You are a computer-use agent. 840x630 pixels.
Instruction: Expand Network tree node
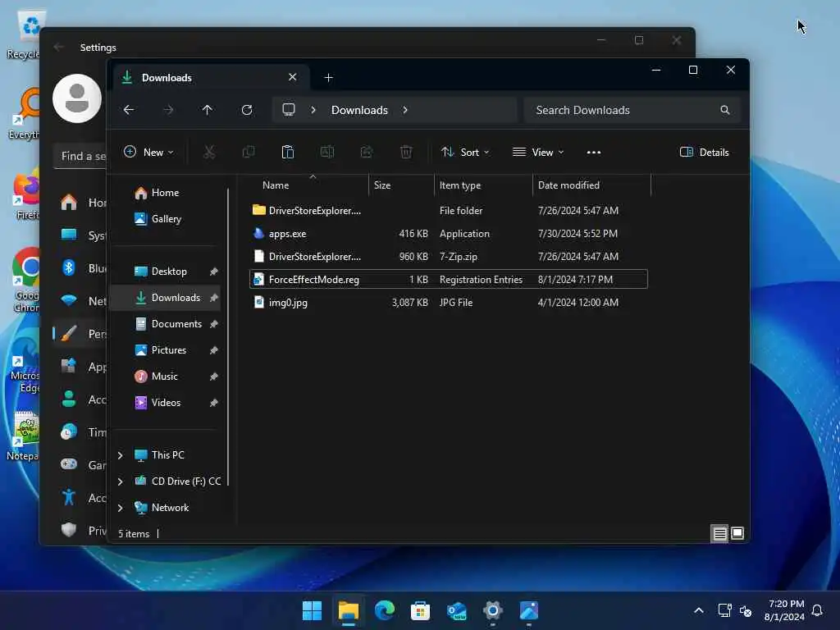[x=120, y=508]
